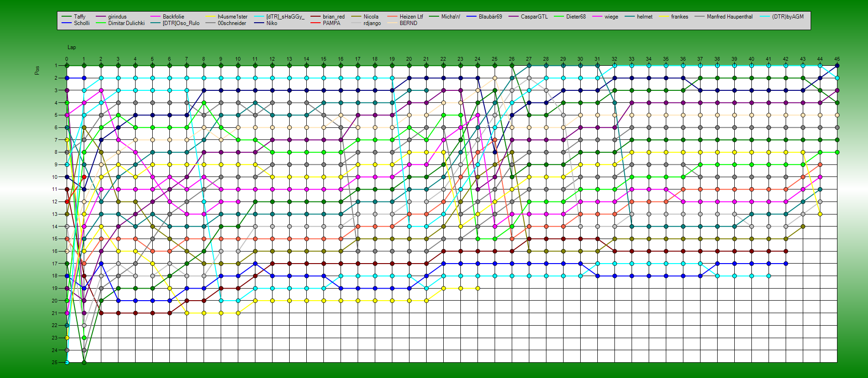Image resolution: width=868 pixels, height=378 pixels.
Task: Click h4usme1ster legend label
Action: click(232, 17)
